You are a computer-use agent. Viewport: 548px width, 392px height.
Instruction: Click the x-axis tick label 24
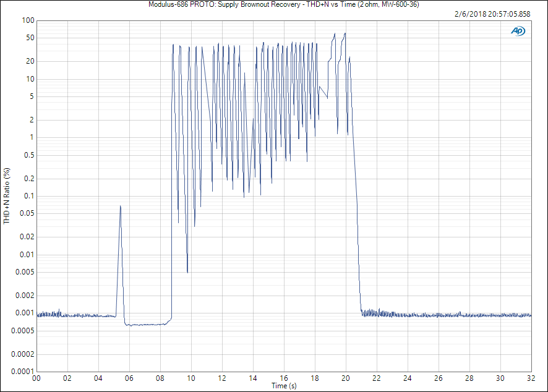pyautogui.click(x=408, y=378)
